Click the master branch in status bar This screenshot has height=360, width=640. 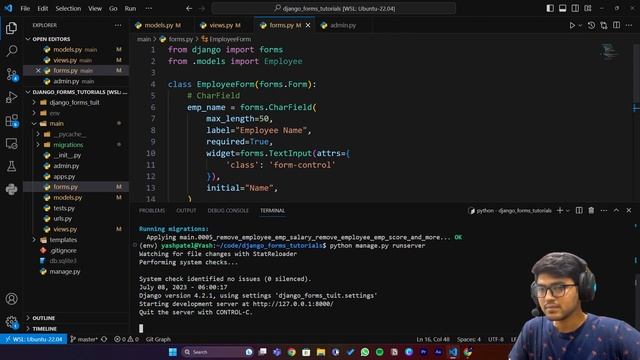click(x=84, y=339)
